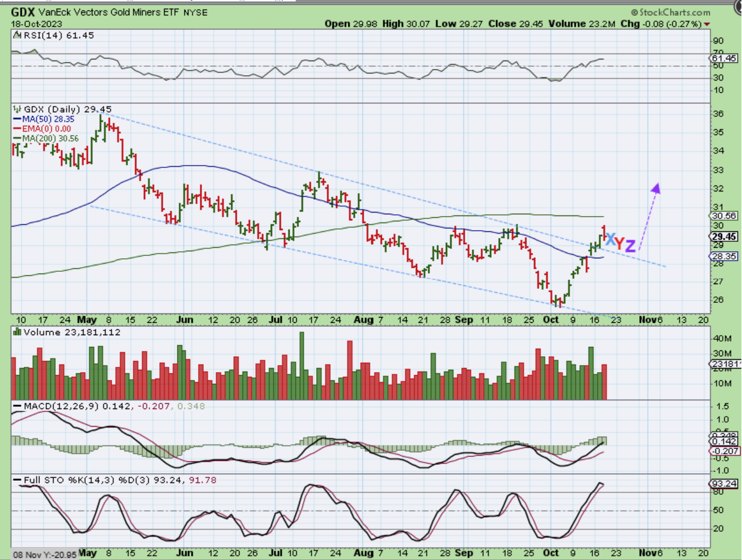Click the 'MA(200) 30.56' legend entry
Screen dimensions: 742x560
51,139
